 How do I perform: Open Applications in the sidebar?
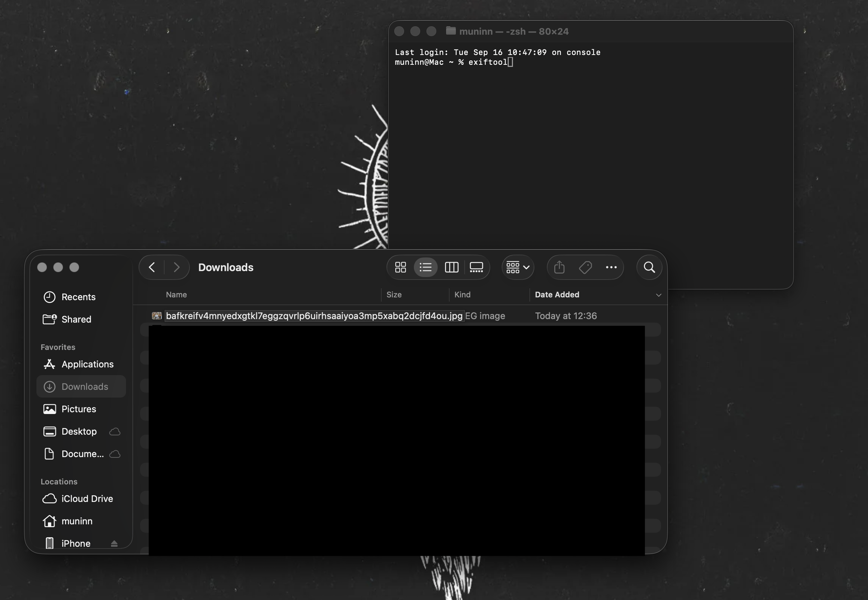pyautogui.click(x=87, y=364)
